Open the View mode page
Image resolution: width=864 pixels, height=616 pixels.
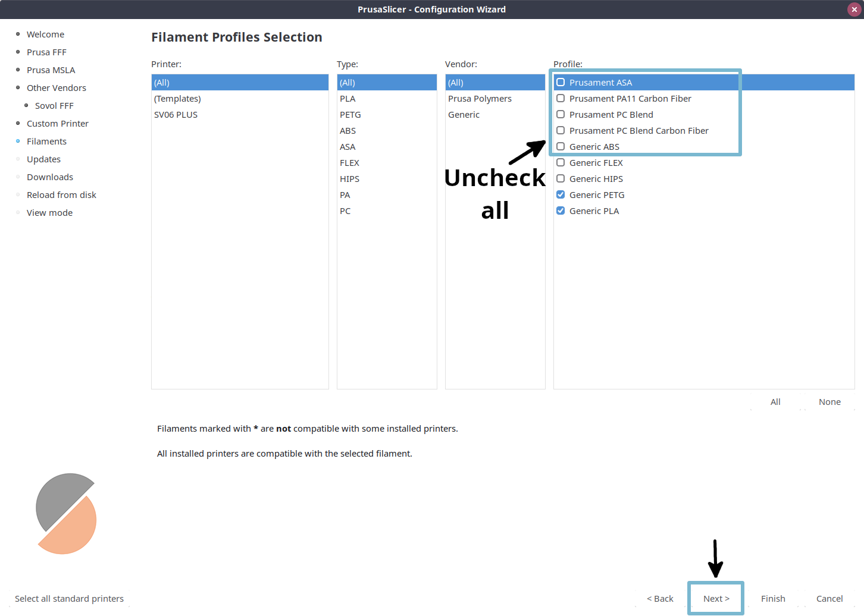tap(49, 213)
